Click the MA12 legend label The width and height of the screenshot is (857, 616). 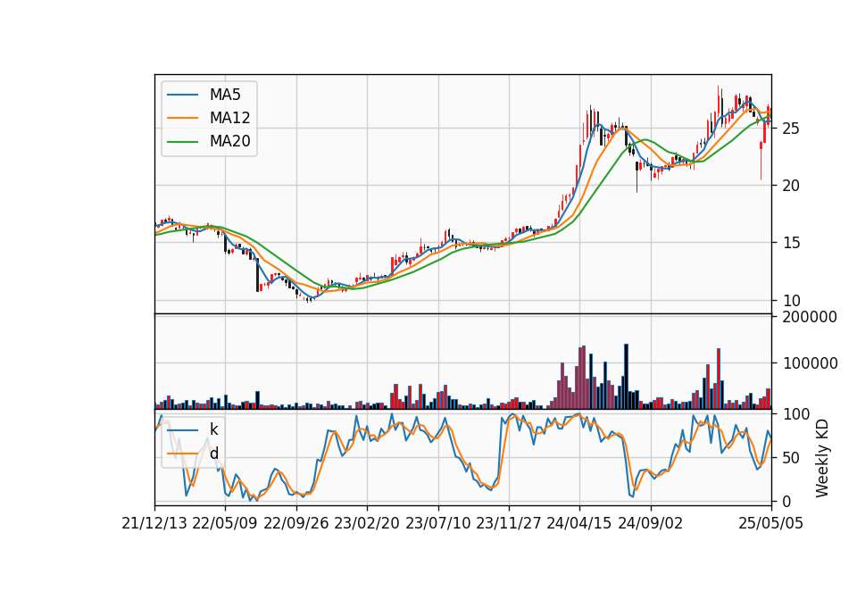(x=229, y=118)
